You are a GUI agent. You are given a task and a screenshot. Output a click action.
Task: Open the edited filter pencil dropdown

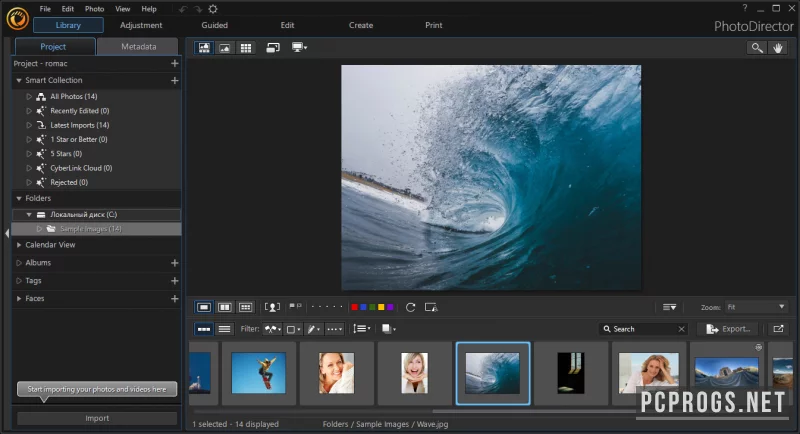(313, 329)
